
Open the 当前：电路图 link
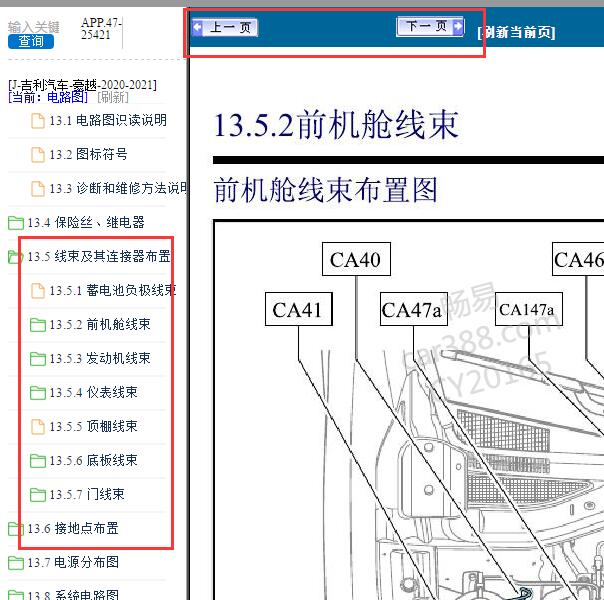(48, 97)
